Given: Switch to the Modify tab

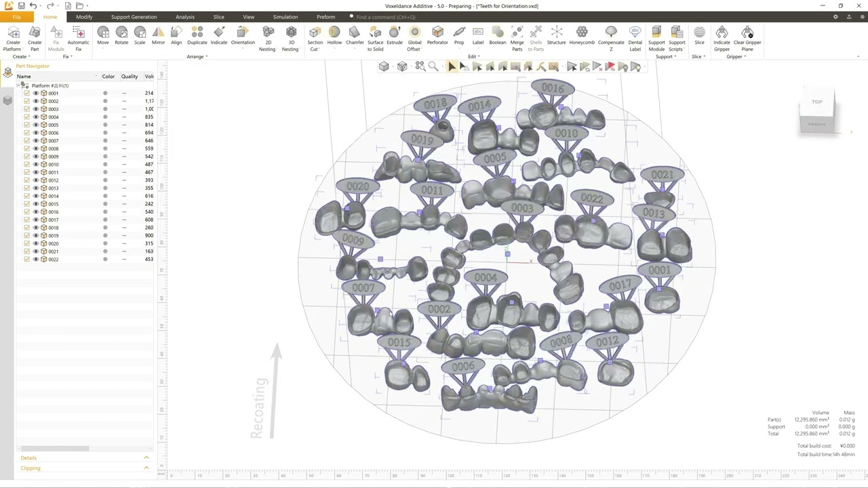Looking at the screenshot, I should [84, 17].
